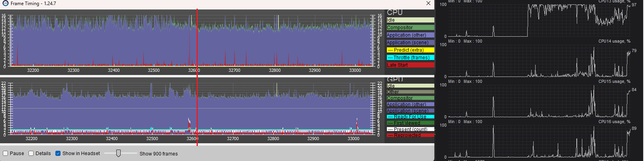The width and height of the screenshot is (644, 161).
Task: Click the First Viewed legend entry
Action: 410,123
